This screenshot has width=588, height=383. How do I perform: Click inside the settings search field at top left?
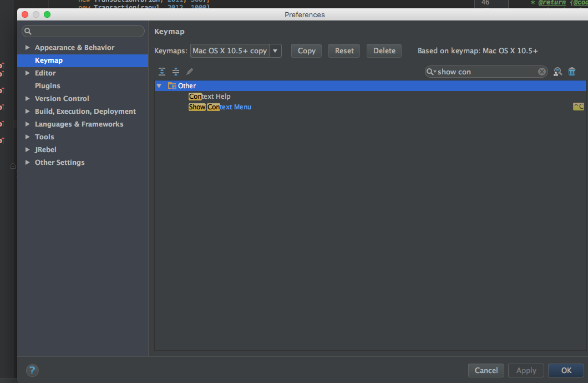[x=83, y=31]
